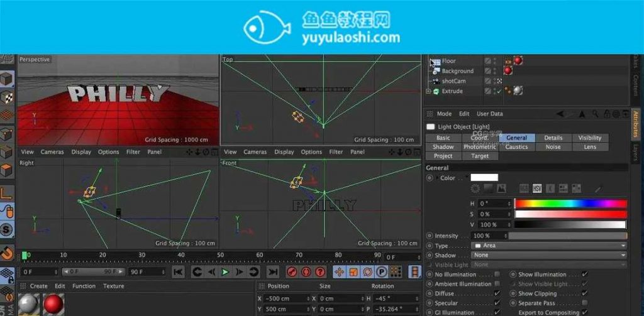Image resolution: width=644 pixels, height=316 pixels.
Task: Click Locked Workplane grid icon
Action: pyautogui.click(x=7, y=275)
